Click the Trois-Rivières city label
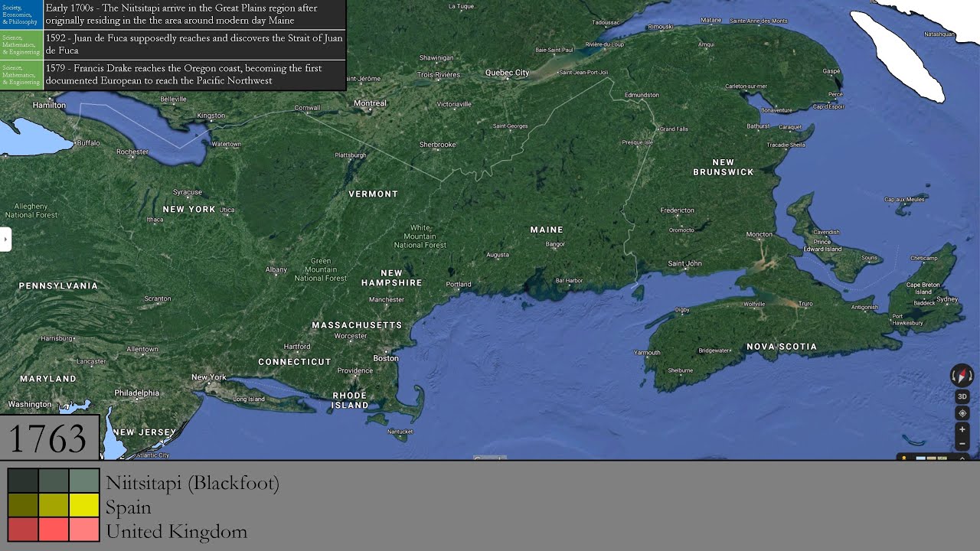This screenshot has height=551, width=980. (439, 75)
